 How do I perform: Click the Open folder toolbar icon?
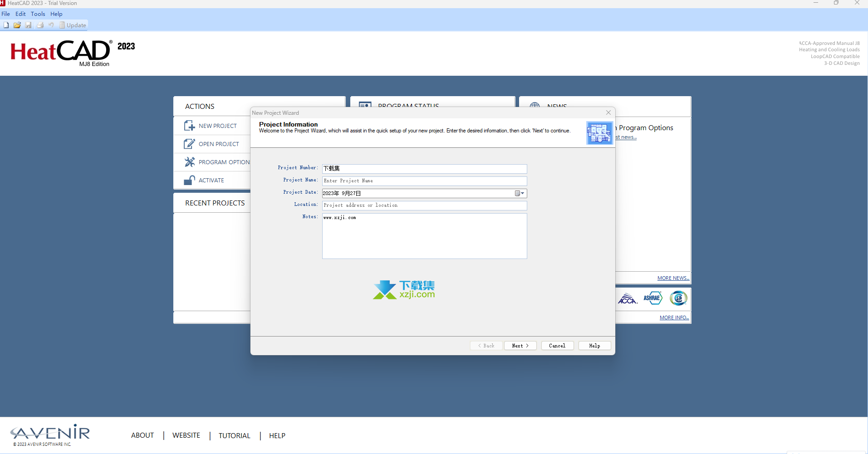(x=17, y=25)
